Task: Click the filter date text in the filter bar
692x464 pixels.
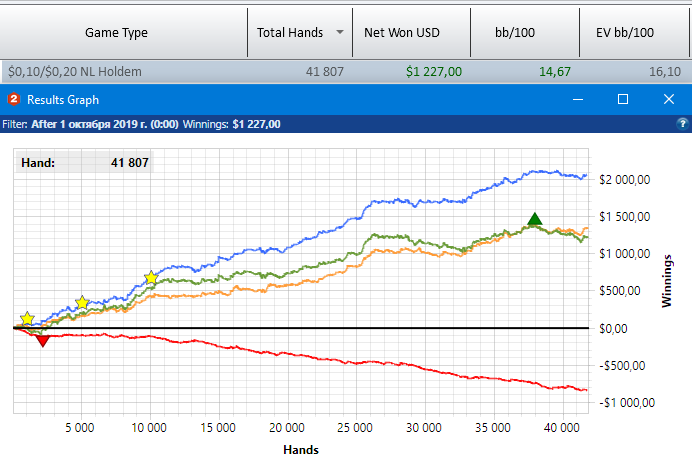Action: pos(105,124)
